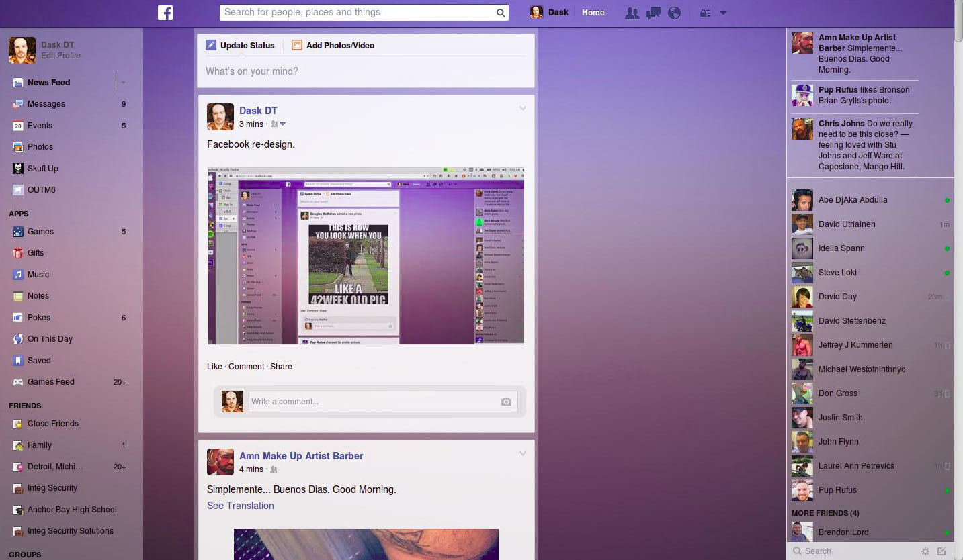Open chat with Idella Spann
The width and height of the screenshot is (963, 560).
(870, 248)
